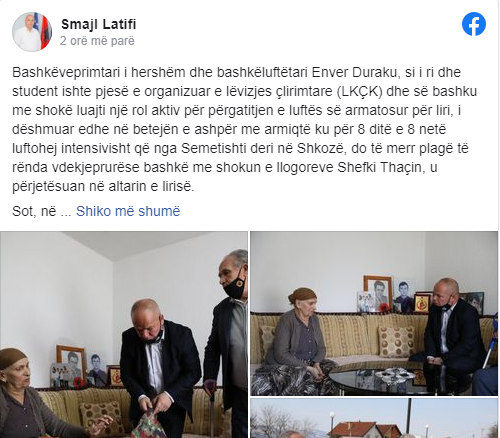Open the photo of woman and man seated on sofa

click(374, 313)
